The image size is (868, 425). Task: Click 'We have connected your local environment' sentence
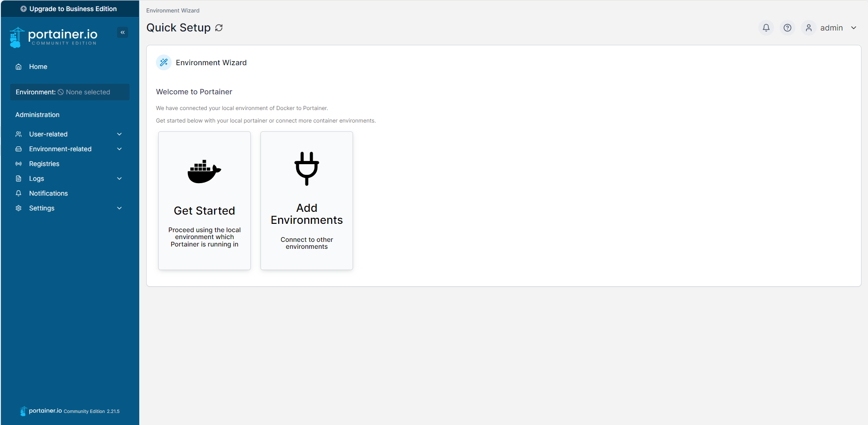point(242,108)
